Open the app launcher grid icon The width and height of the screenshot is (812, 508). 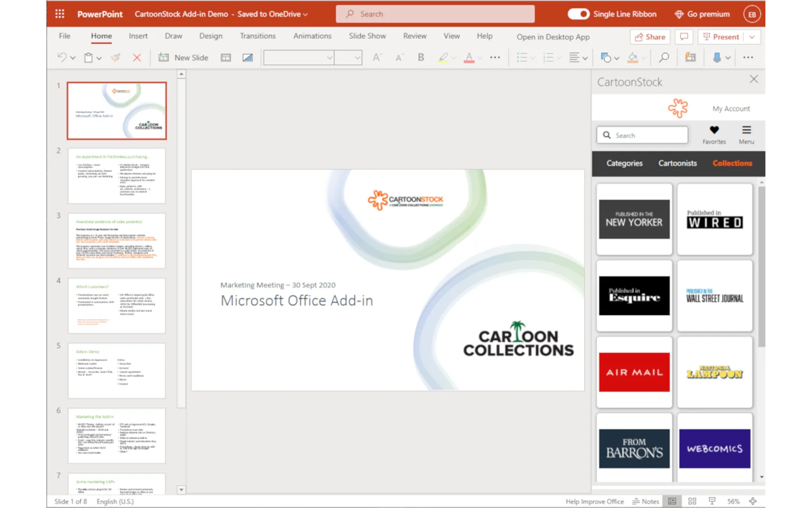pyautogui.click(x=59, y=14)
